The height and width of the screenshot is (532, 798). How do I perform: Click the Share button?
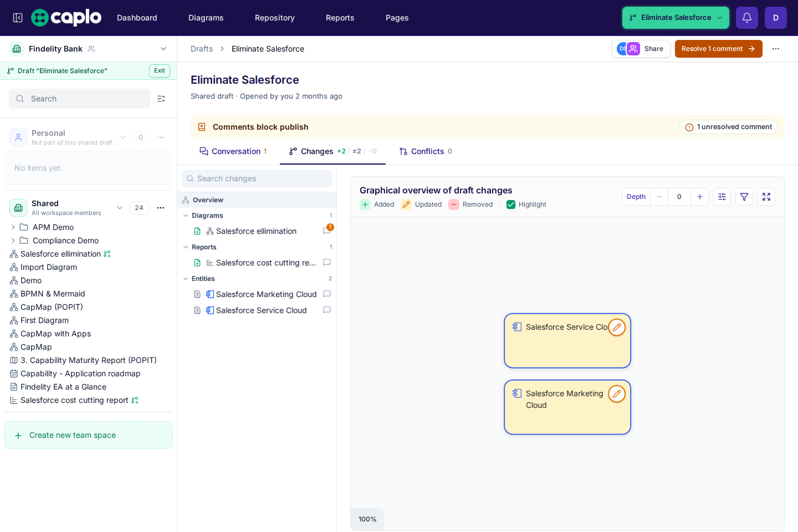[x=641, y=49]
